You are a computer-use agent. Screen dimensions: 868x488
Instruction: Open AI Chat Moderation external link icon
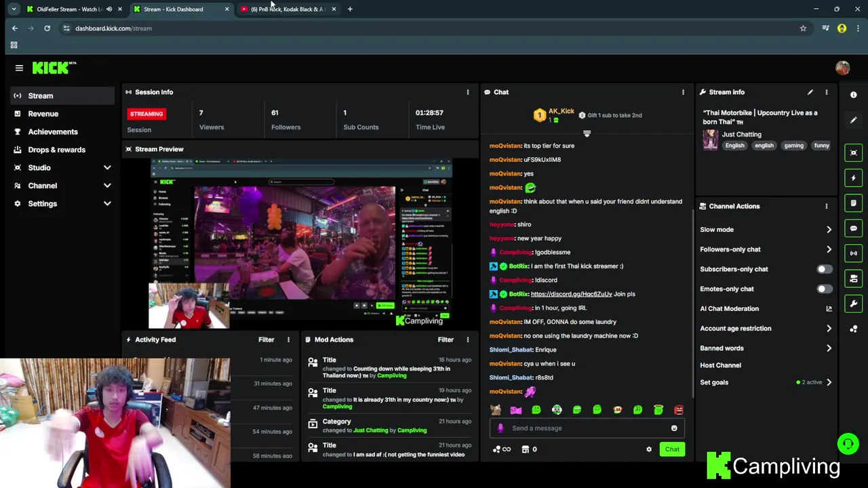[x=829, y=308]
